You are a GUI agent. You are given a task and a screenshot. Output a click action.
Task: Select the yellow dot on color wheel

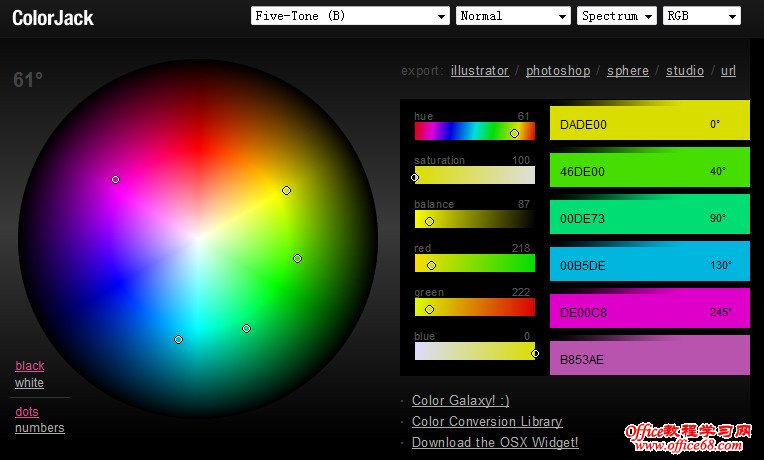[286, 190]
